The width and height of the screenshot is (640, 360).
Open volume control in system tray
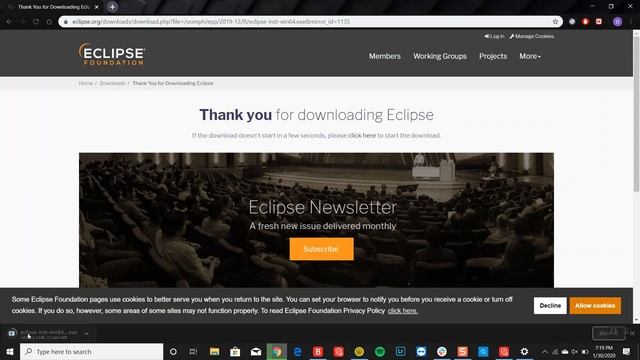pyautogui.click(x=575, y=351)
